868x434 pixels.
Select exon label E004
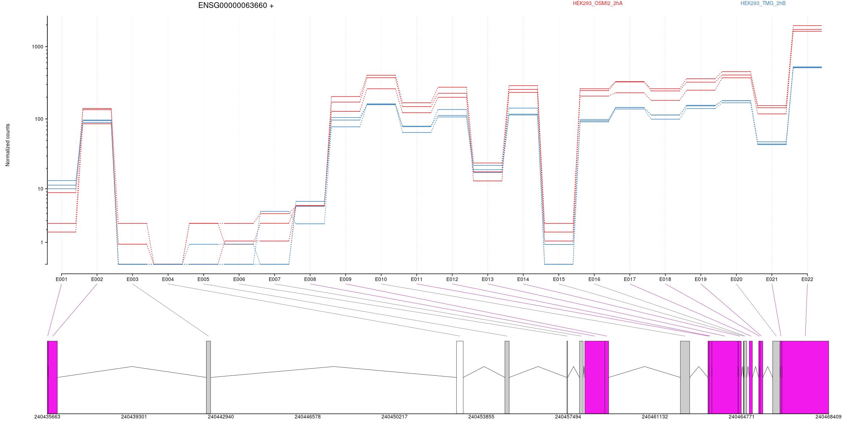(168, 279)
